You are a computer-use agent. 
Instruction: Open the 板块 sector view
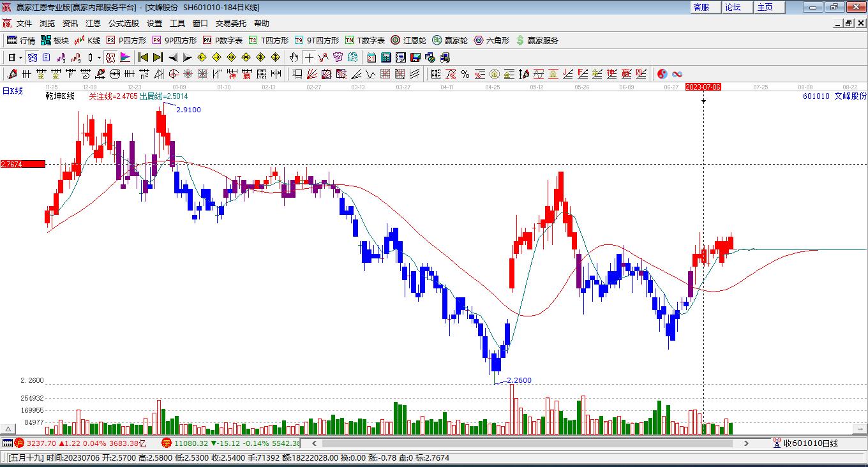55,40
